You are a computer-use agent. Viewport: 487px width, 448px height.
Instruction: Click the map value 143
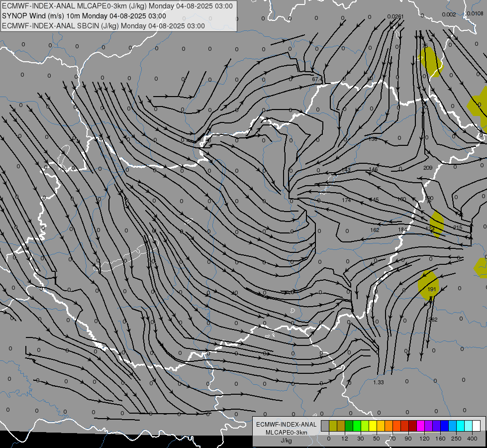pyautogui.click(x=346, y=170)
